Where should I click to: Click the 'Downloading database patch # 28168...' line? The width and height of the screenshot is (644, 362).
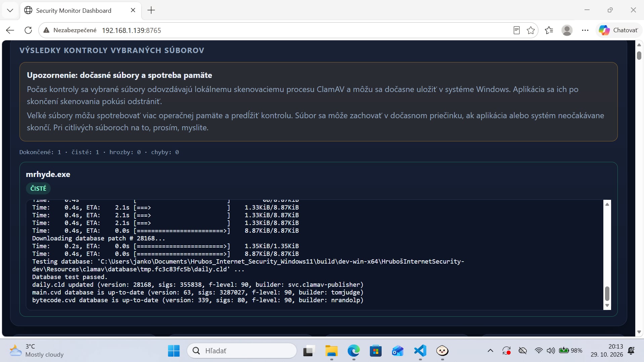(99, 238)
